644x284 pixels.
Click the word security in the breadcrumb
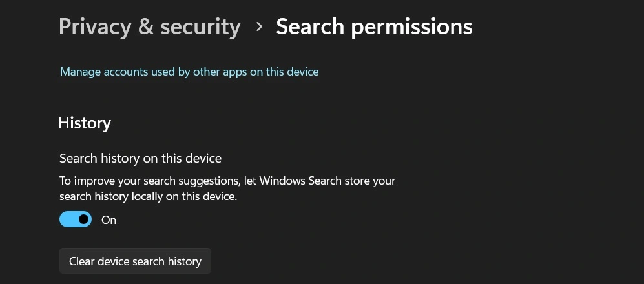coord(200,27)
